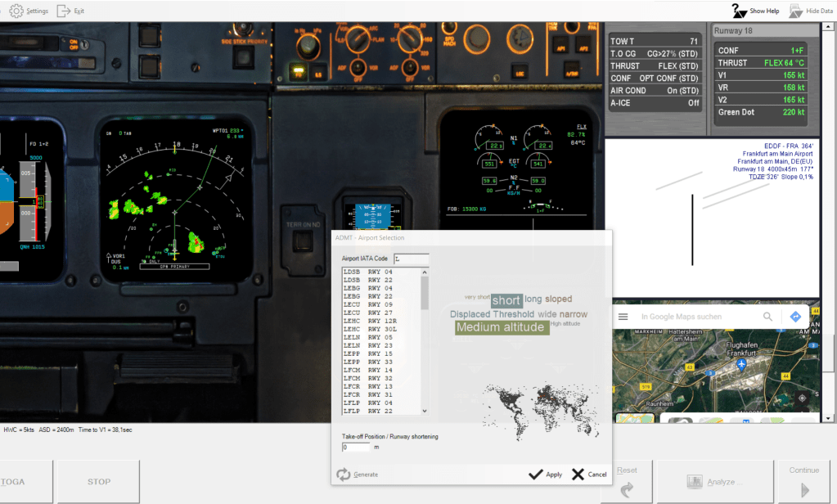This screenshot has width=837, height=504.
Task: Toggle the 'Displaced Threshold' tag filter
Action: tap(492, 314)
